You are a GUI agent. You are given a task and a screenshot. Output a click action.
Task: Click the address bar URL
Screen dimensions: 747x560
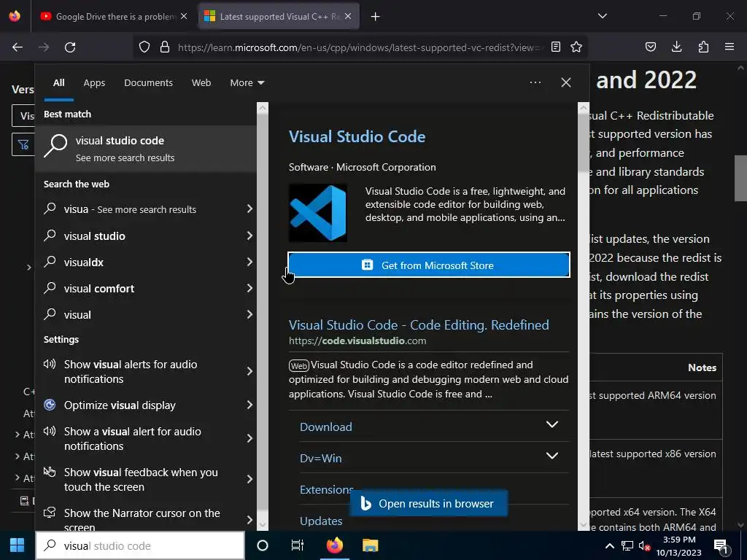click(x=360, y=47)
